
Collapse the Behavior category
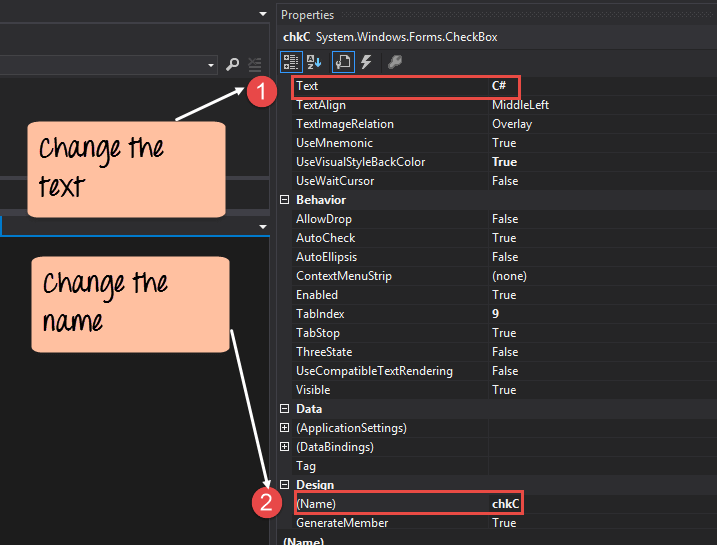285,200
